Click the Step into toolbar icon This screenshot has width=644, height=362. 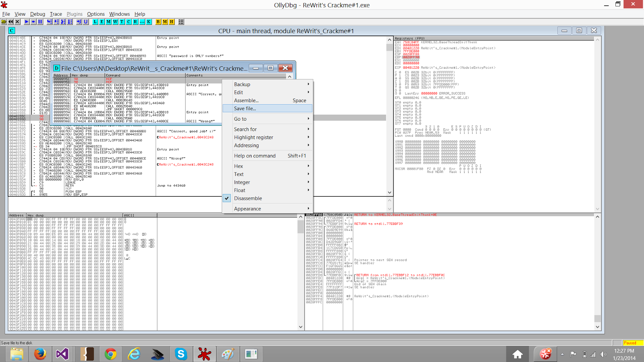(50, 22)
